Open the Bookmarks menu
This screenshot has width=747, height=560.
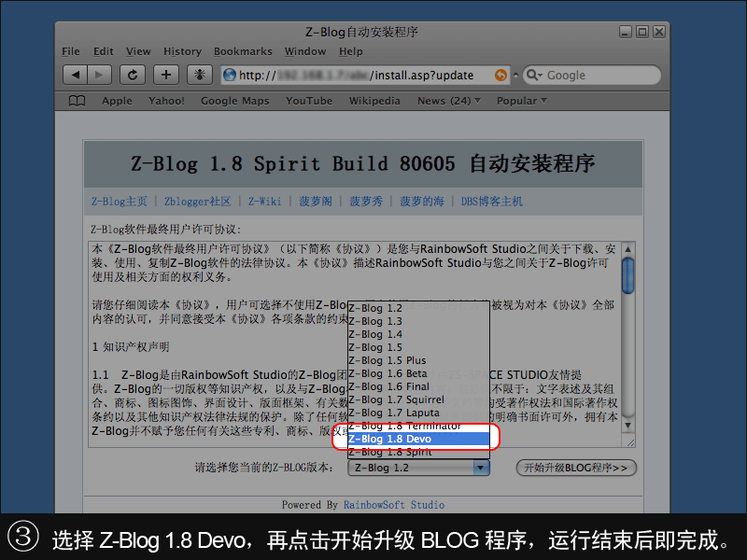[x=243, y=51]
